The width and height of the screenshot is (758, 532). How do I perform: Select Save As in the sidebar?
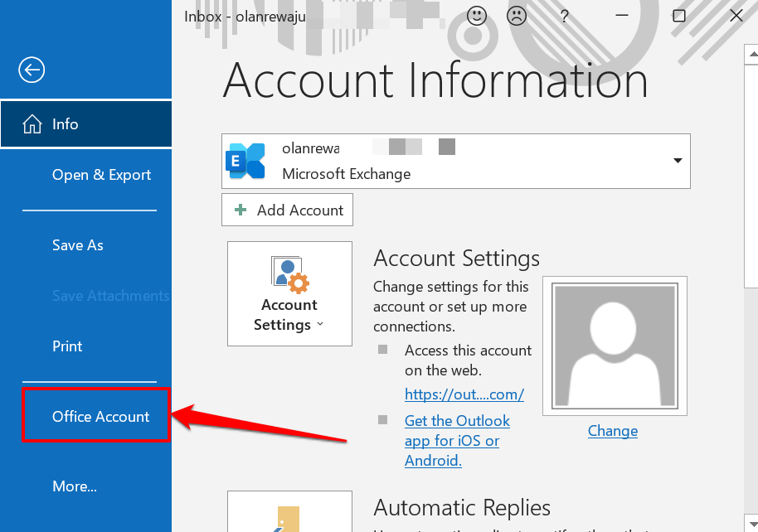tap(78, 245)
